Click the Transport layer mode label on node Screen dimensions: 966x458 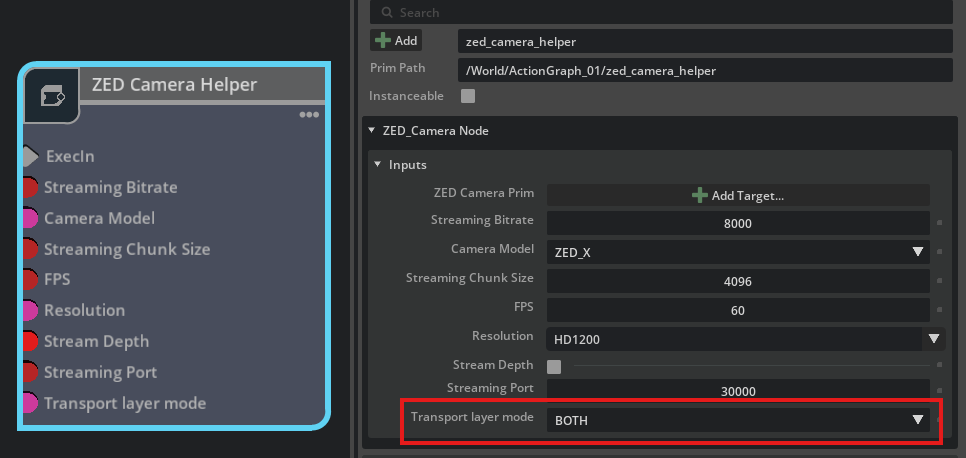tap(125, 403)
